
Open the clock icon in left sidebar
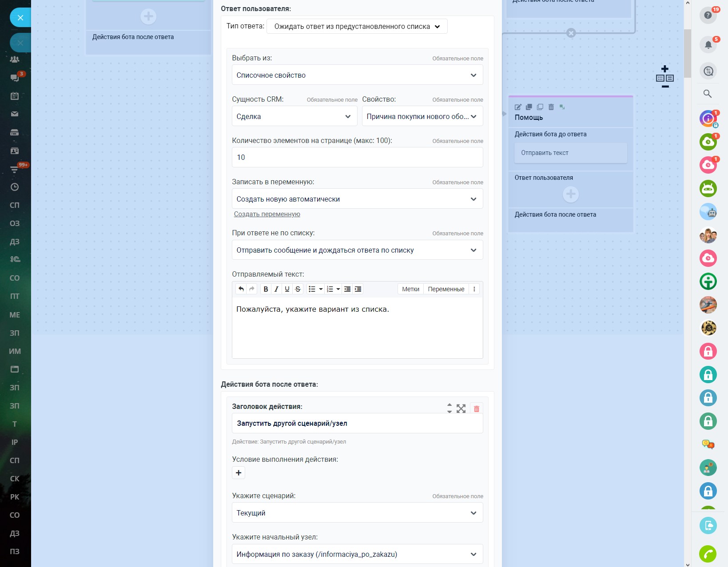pyautogui.click(x=15, y=187)
